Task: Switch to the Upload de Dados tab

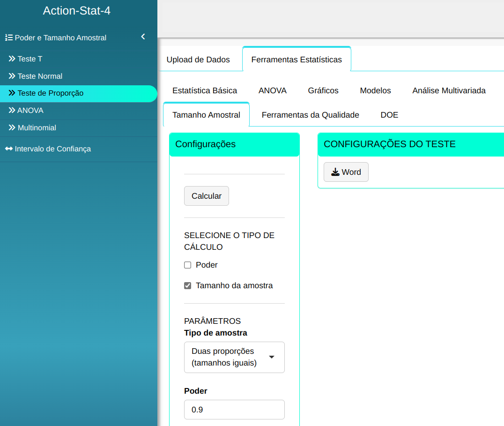Action: coord(198,60)
